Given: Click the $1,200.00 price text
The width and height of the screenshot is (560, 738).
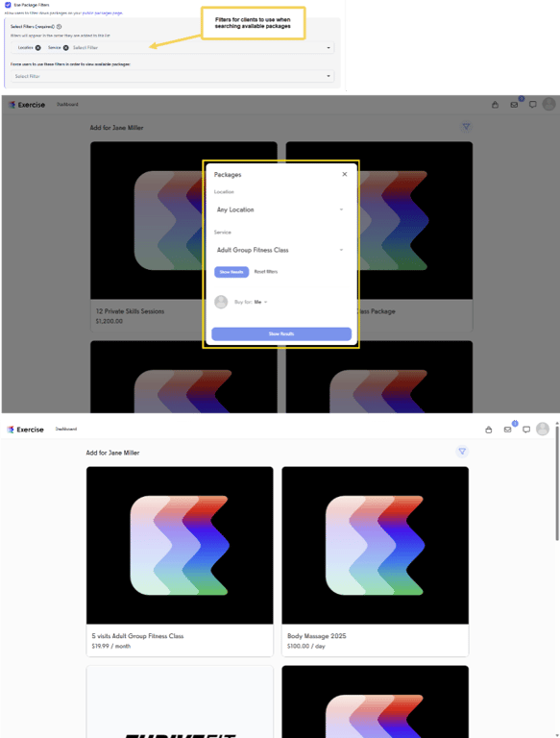Looking at the screenshot, I should point(110,321).
